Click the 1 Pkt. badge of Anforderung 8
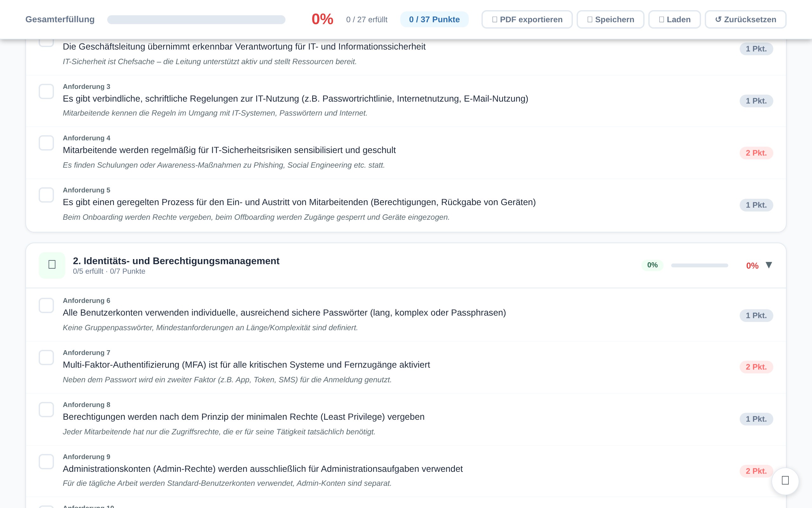 click(x=756, y=419)
